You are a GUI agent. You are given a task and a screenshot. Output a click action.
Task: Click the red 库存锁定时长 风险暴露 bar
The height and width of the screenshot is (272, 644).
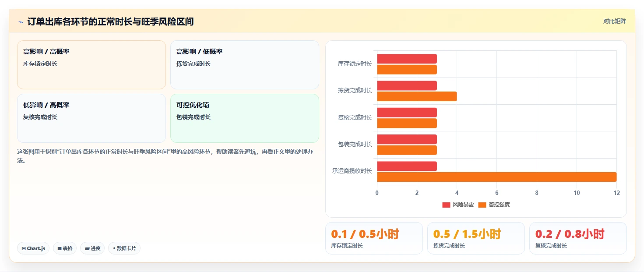click(x=407, y=59)
